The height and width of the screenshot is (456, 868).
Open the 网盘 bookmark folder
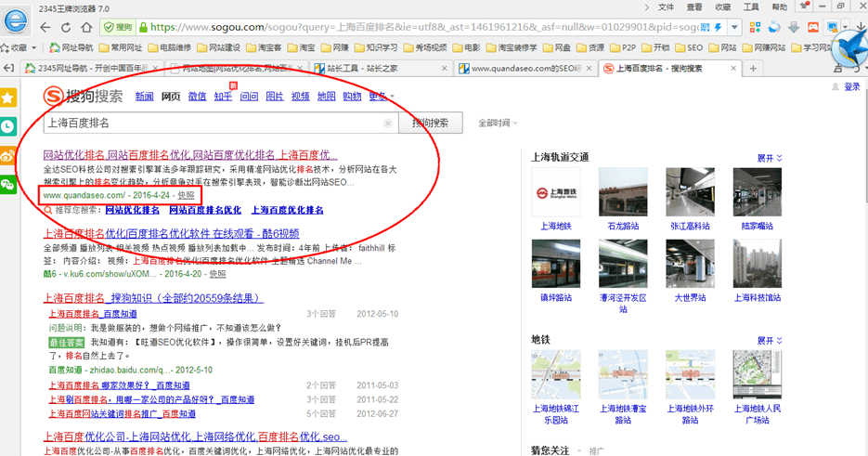click(x=557, y=47)
